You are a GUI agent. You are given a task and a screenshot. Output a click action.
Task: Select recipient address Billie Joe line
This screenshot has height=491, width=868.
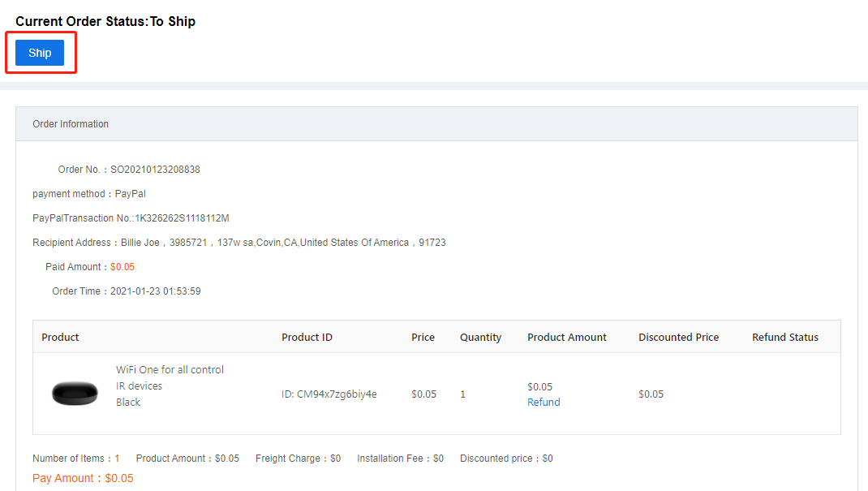[x=239, y=243]
